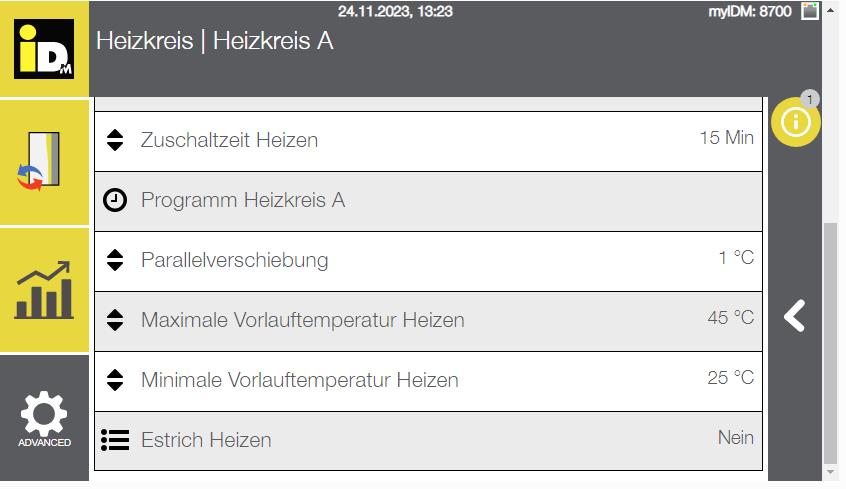
Task: Select the 45 °C maximum temperature value
Action: 731,317
